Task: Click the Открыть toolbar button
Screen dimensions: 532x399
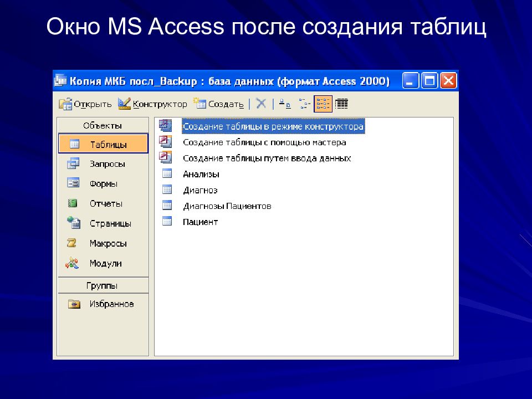Action: point(85,104)
